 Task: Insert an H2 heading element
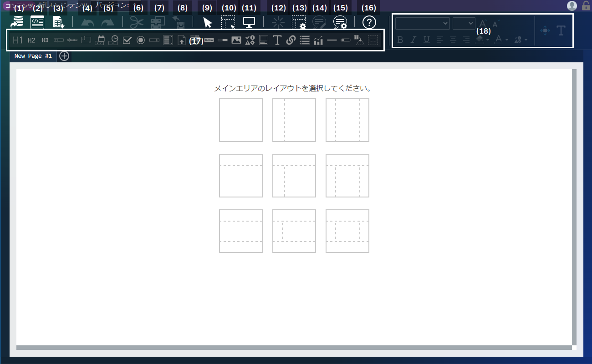31,40
